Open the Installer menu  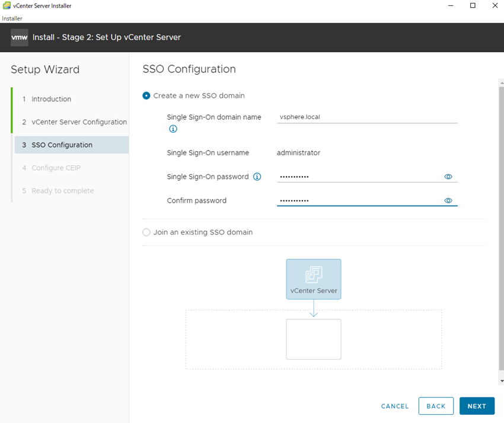[12, 18]
